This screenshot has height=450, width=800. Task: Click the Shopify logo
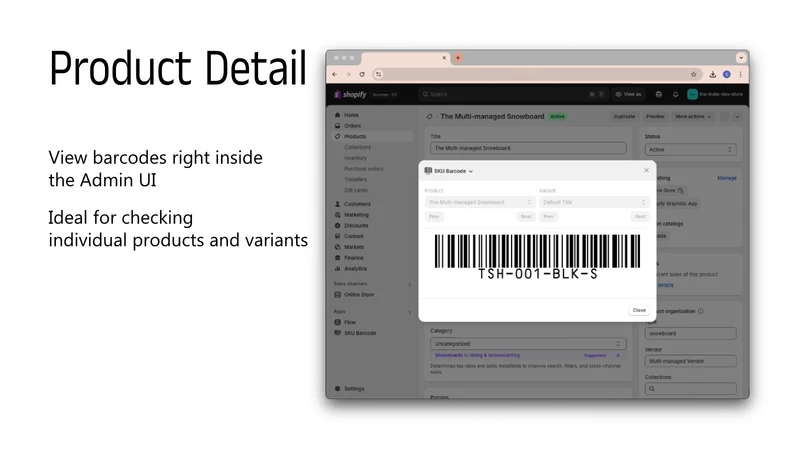tap(350, 94)
